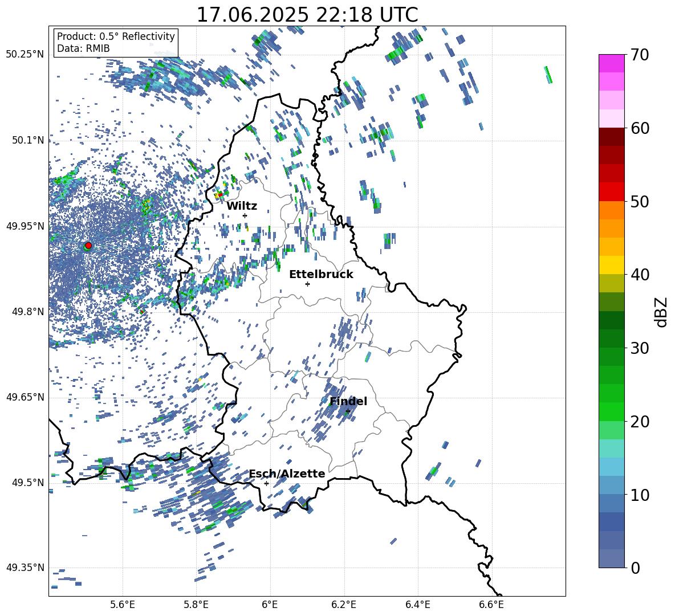Click the Findel station cross marker
Screen dimensions: 675x616
348,411
